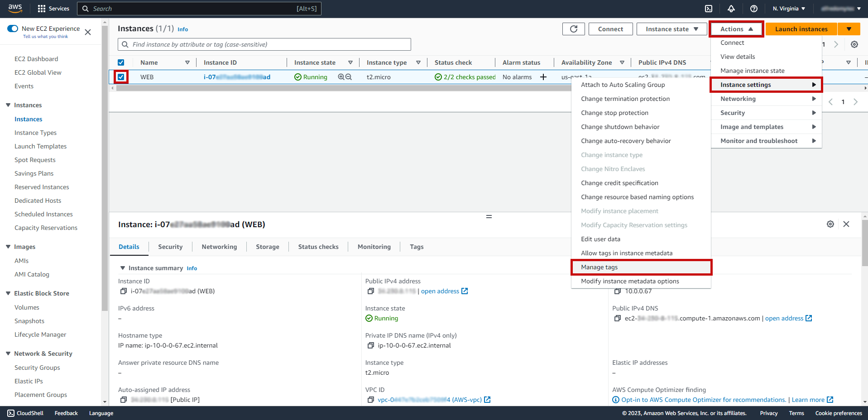Viewport: 868px width, 420px height.
Task: Open the N. Virginia region selector
Action: click(789, 9)
